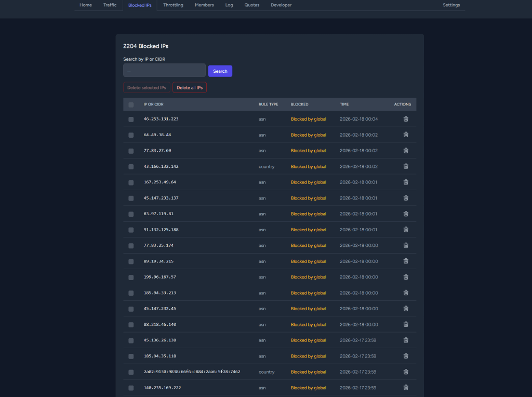This screenshot has height=397, width=532.
Task: Remove 45.136.26.138 via the trash icon
Action: pos(406,340)
